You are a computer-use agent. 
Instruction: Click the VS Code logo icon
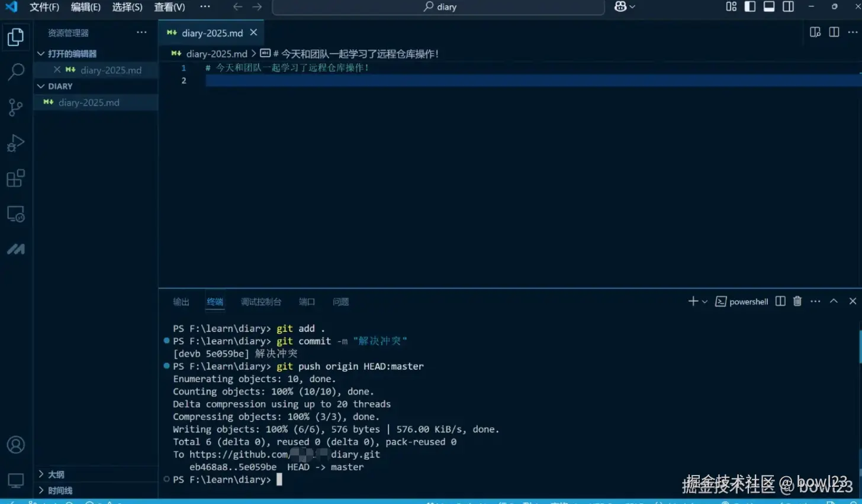point(11,7)
